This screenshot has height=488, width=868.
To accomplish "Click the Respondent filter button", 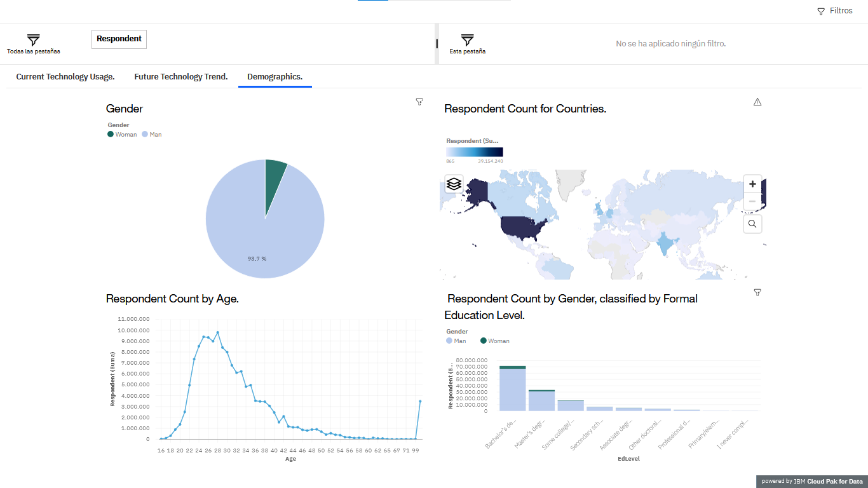I will tap(119, 39).
